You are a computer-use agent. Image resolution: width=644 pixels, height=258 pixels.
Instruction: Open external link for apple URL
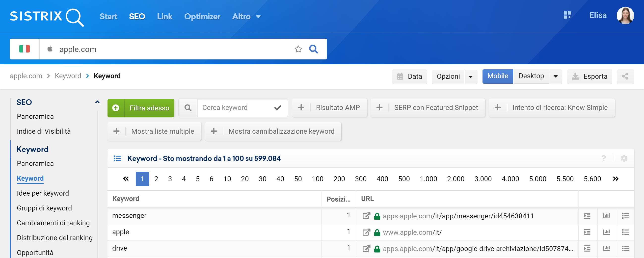(366, 232)
